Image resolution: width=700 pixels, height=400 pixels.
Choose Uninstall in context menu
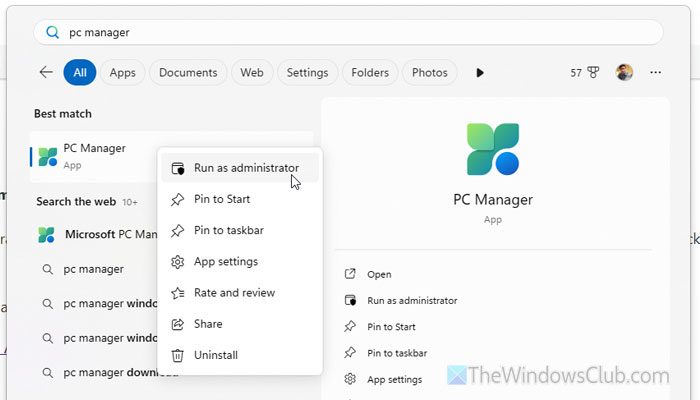240,355
